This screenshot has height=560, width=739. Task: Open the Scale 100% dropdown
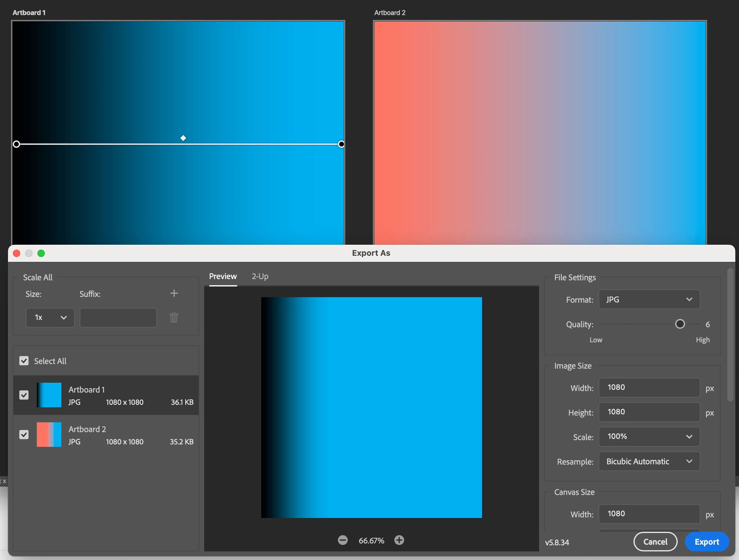point(649,437)
